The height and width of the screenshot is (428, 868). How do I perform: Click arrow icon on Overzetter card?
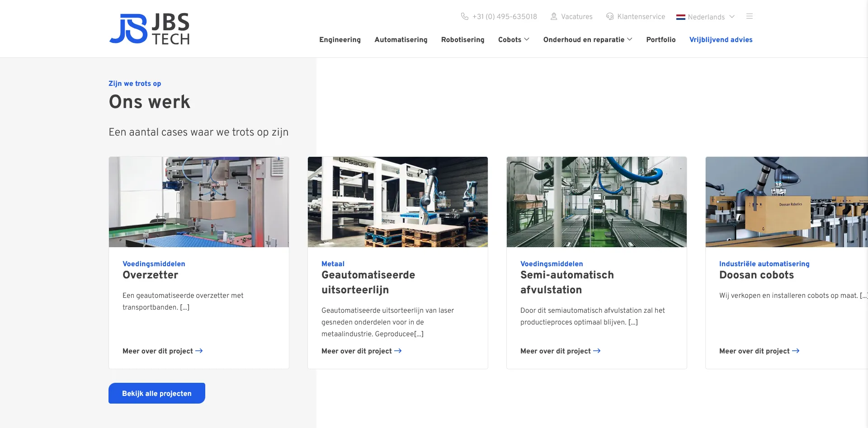tap(199, 351)
